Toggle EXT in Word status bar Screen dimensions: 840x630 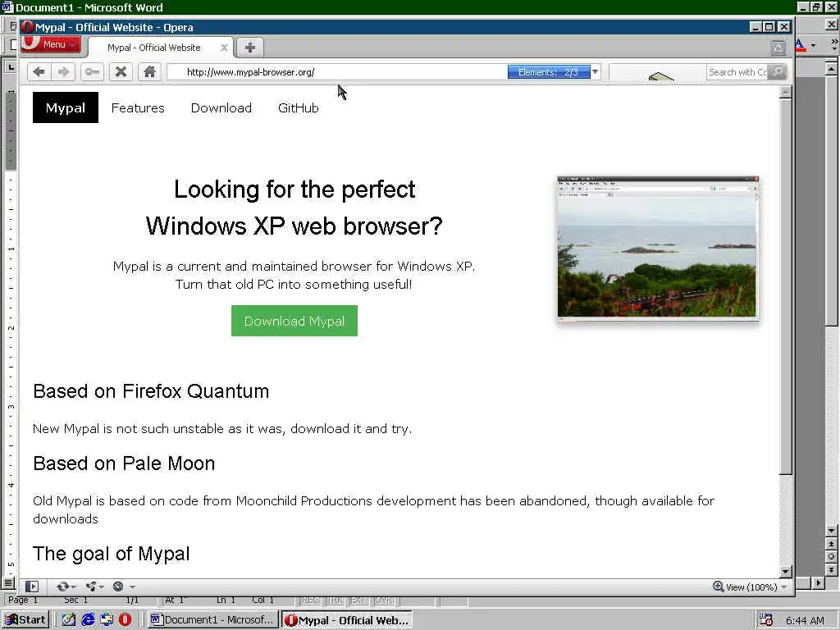pyautogui.click(x=358, y=600)
